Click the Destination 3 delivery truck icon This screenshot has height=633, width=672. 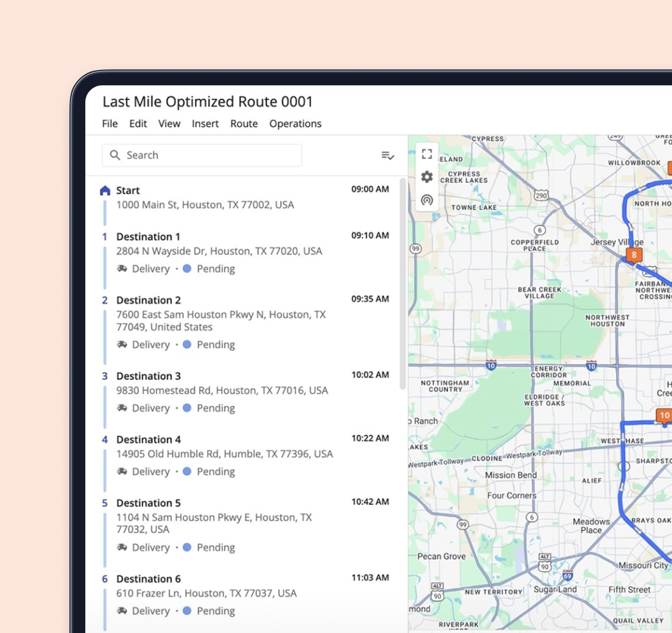point(122,408)
